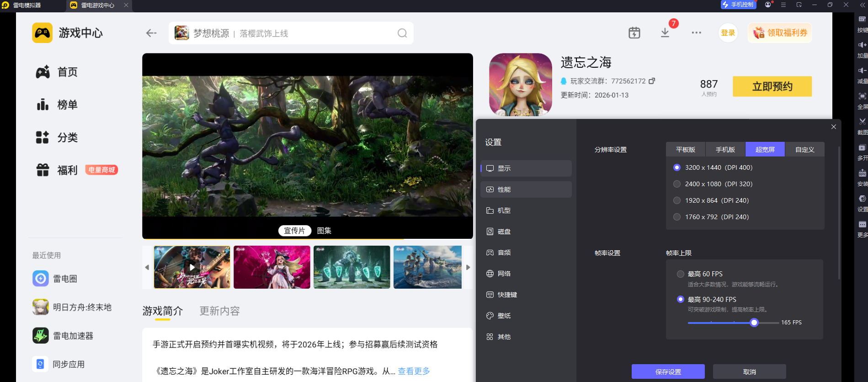Open 首页 in the game center sidebar
Image resolution: width=868 pixels, height=382 pixels.
click(57, 72)
